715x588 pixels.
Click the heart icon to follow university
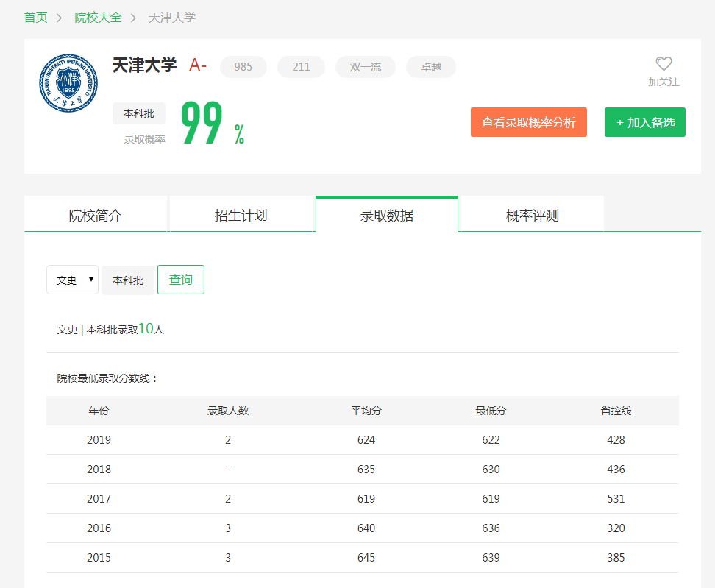pos(664,64)
